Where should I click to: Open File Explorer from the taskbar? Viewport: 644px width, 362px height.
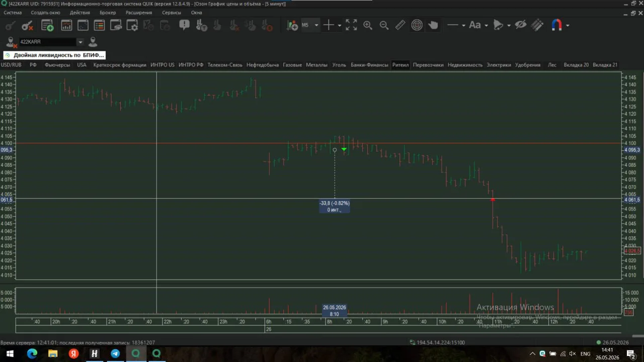click(x=52, y=354)
